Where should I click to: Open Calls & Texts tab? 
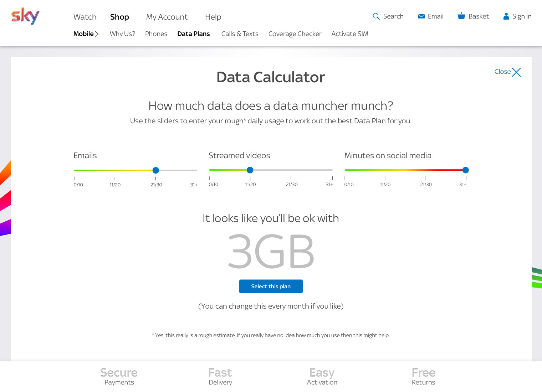(x=240, y=34)
